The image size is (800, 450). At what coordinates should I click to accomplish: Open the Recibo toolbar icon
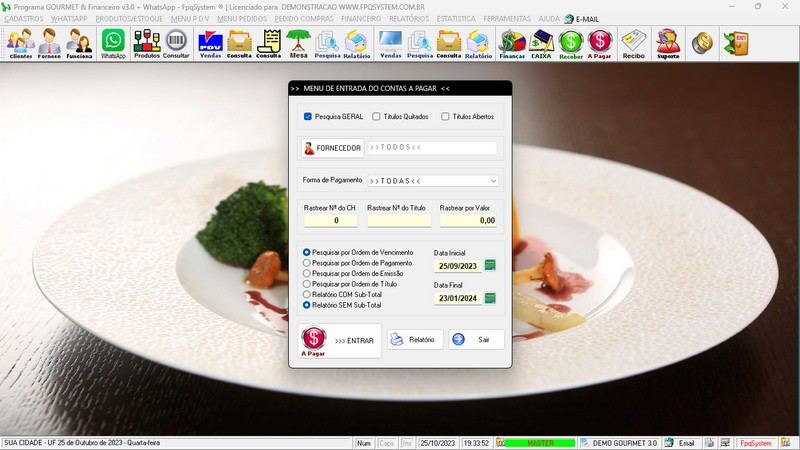634,43
